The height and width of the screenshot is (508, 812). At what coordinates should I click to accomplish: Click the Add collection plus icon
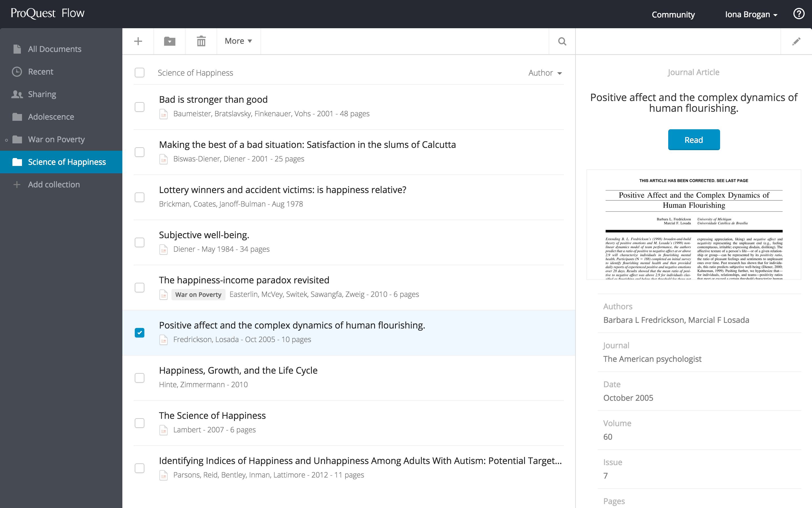[17, 185]
